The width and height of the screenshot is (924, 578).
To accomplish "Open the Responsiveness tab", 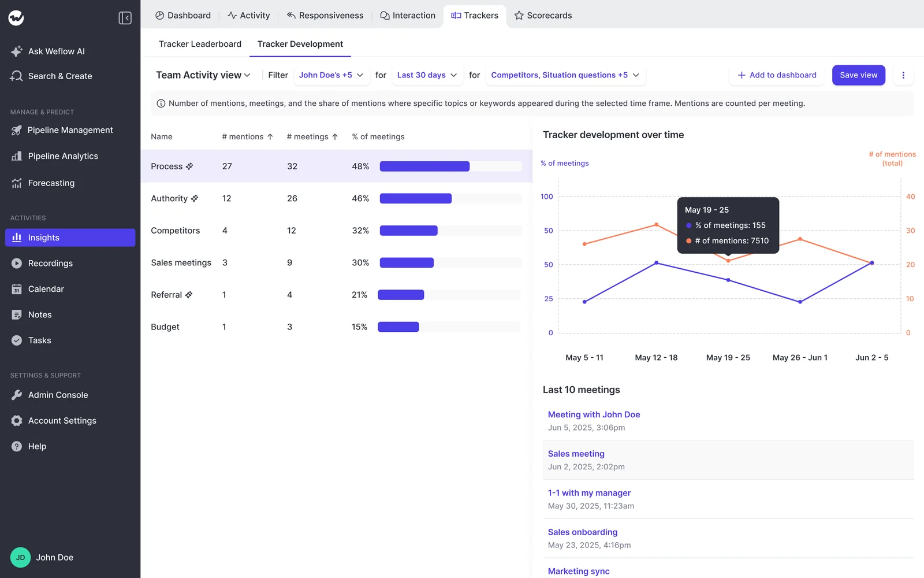I will 325,16.
